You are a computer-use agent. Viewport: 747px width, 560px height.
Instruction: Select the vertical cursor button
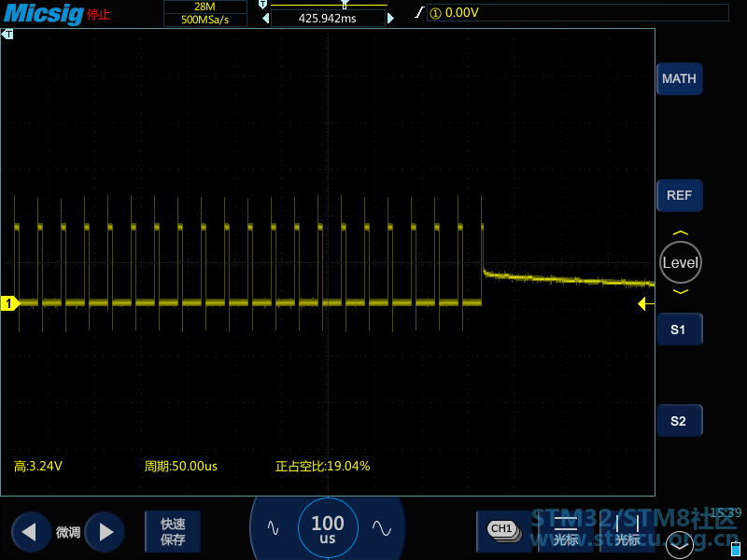coord(627,531)
